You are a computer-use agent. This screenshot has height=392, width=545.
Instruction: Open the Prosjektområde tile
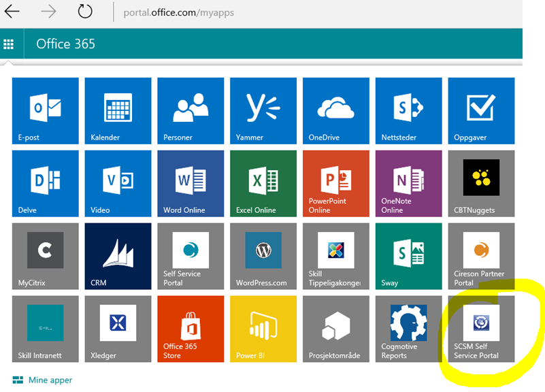(x=336, y=329)
